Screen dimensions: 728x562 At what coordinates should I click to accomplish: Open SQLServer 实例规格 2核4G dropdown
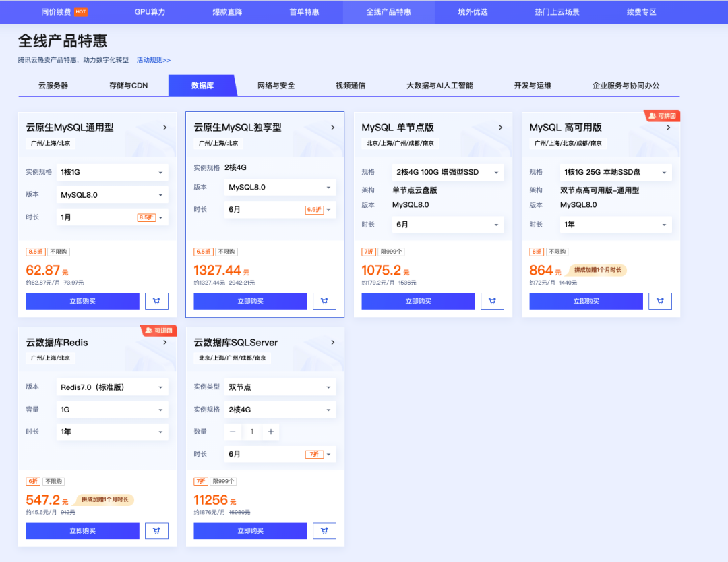pos(280,410)
